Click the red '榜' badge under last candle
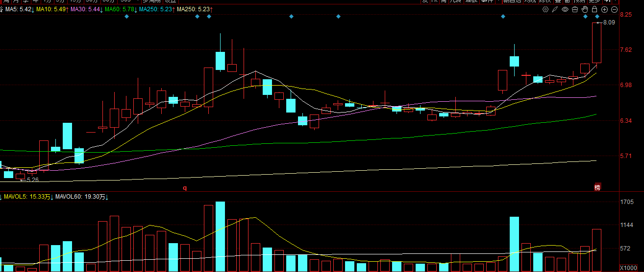Image resolution: width=644 pixels, height=272 pixels. pyautogui.click(x=597, y=187)
